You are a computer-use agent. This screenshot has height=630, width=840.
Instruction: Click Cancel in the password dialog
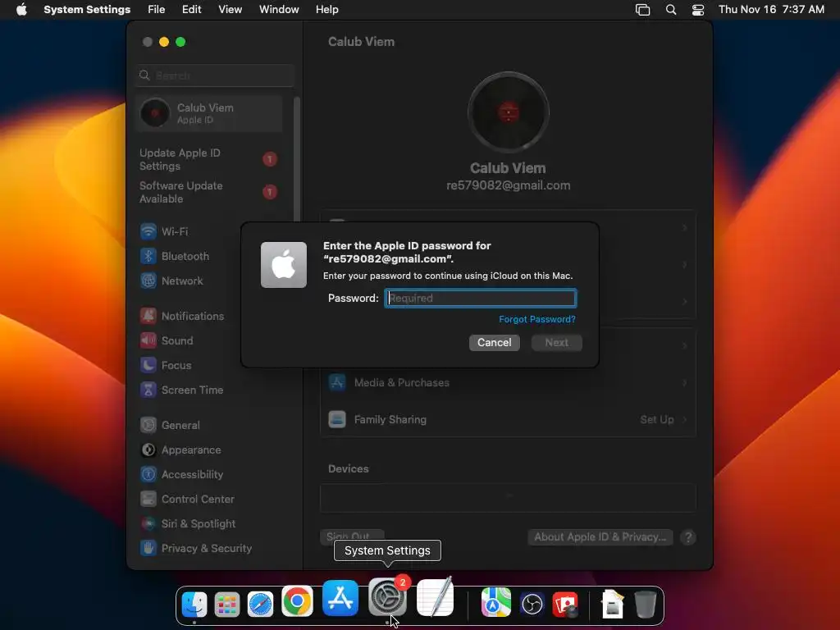(x=495, y=342)
